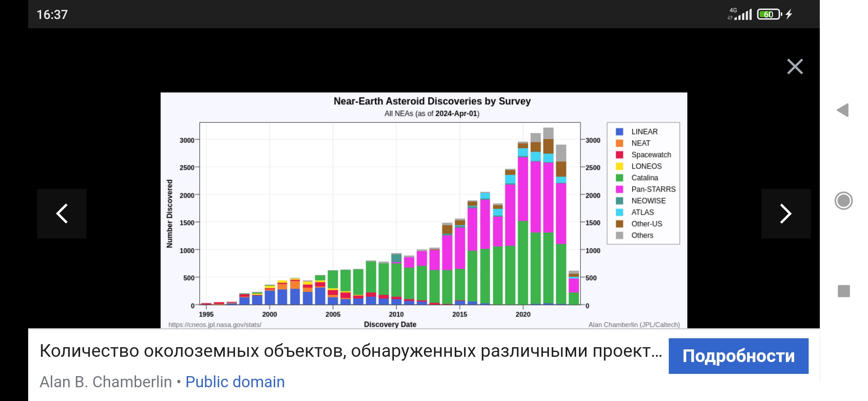Screen dimensions: 868x401
Task: Click the Catalina green legend swatch
Action: coord(619,178)
